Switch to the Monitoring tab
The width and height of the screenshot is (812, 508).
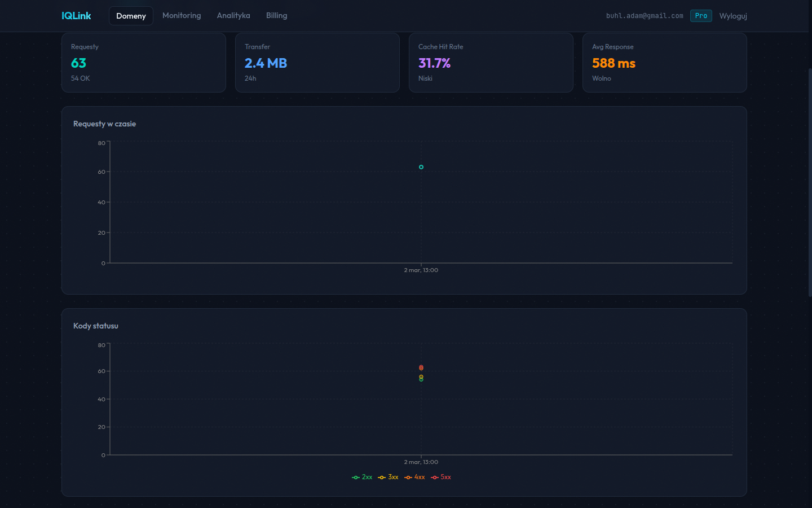point(182,16)
